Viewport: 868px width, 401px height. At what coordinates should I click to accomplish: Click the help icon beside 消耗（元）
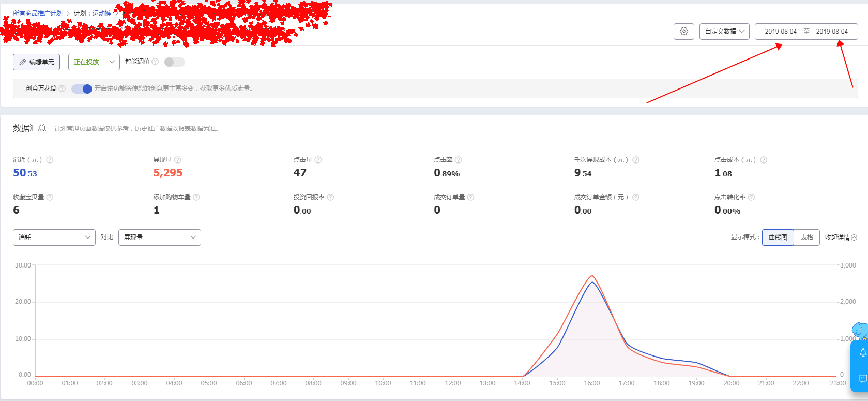(x=50, y=160)
